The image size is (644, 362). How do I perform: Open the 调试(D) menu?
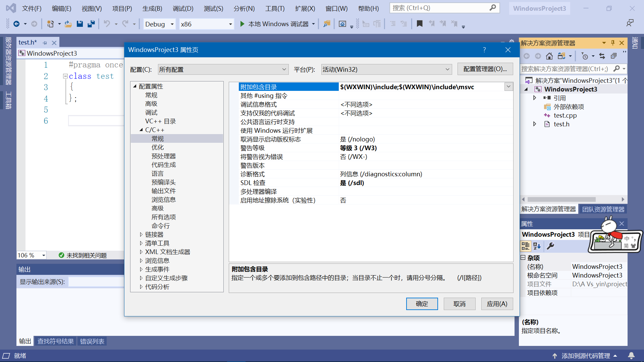pos(183,8)
